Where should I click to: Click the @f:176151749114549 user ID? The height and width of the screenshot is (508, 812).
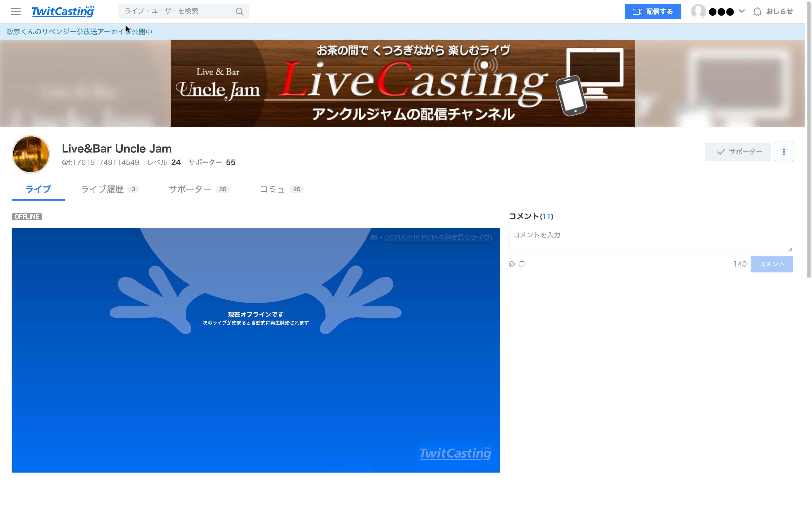[100, 163]
